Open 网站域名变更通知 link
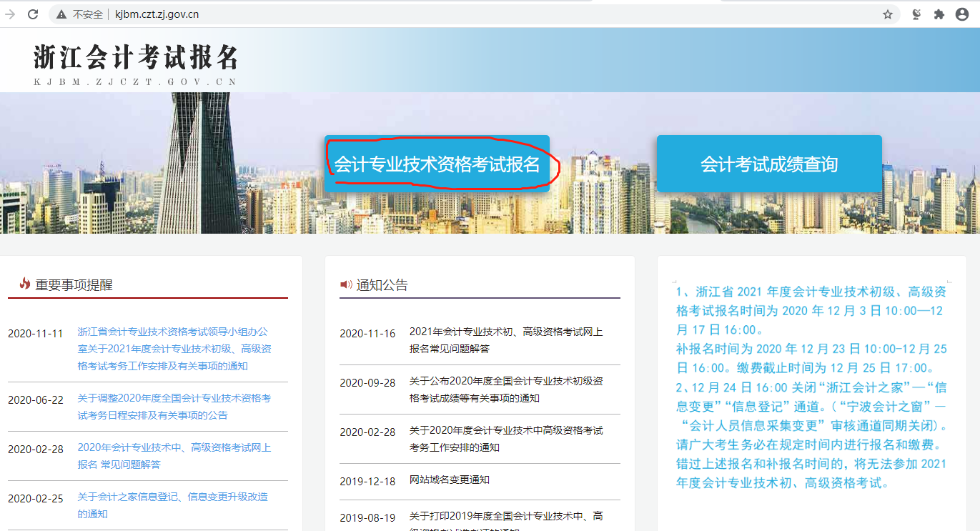The width and height of the screenshot is (980, 531). (450, 480)
